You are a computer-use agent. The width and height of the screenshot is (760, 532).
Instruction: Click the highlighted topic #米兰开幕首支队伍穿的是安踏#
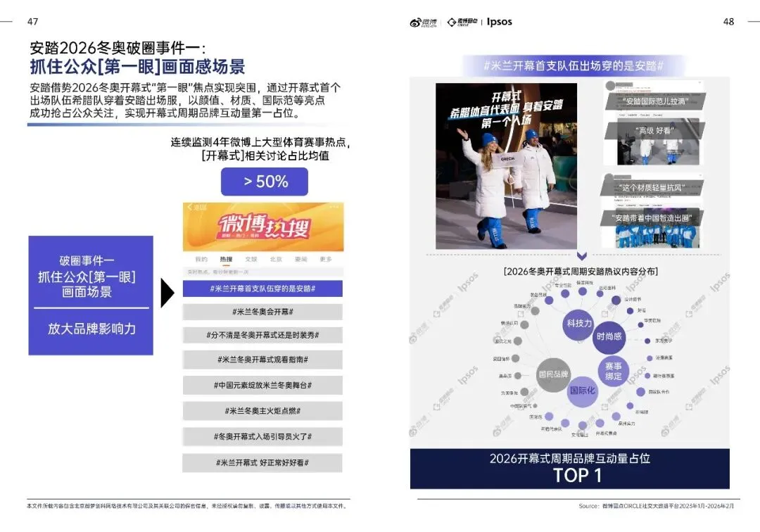coord(262,289)
